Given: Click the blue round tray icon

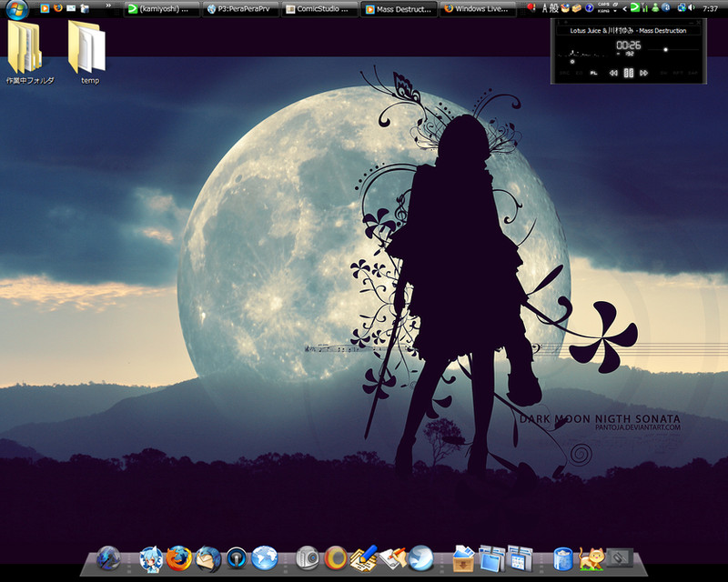Looking at the screenshot, I should click(x=666, y=8).
